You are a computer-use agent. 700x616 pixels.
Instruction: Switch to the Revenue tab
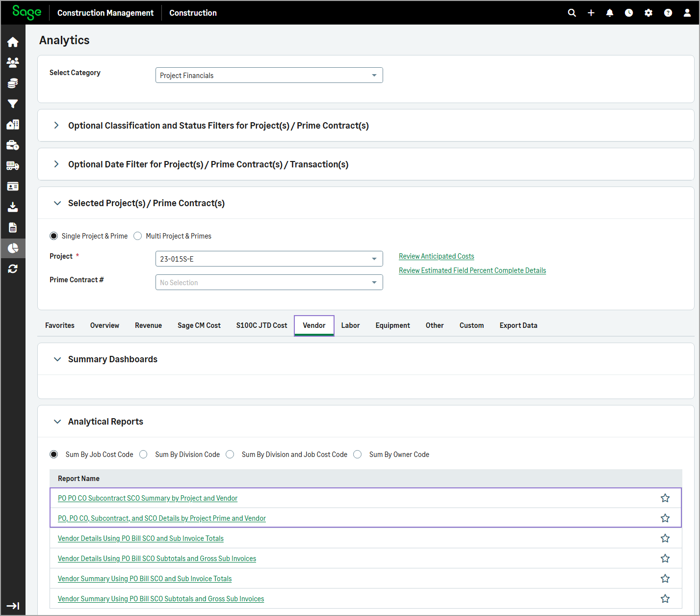[148, 325]
